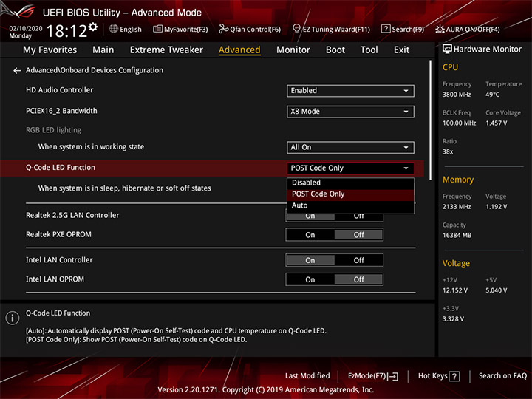Open the HD Audio Controller dropdown

pos(350,91)
